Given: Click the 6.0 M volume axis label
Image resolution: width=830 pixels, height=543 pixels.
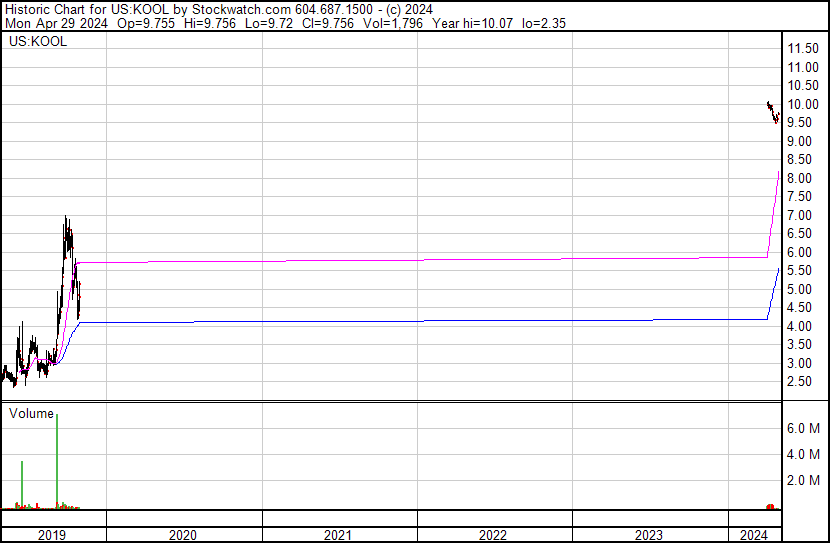Looking at the screenshot, I should (x=805, y=428).
